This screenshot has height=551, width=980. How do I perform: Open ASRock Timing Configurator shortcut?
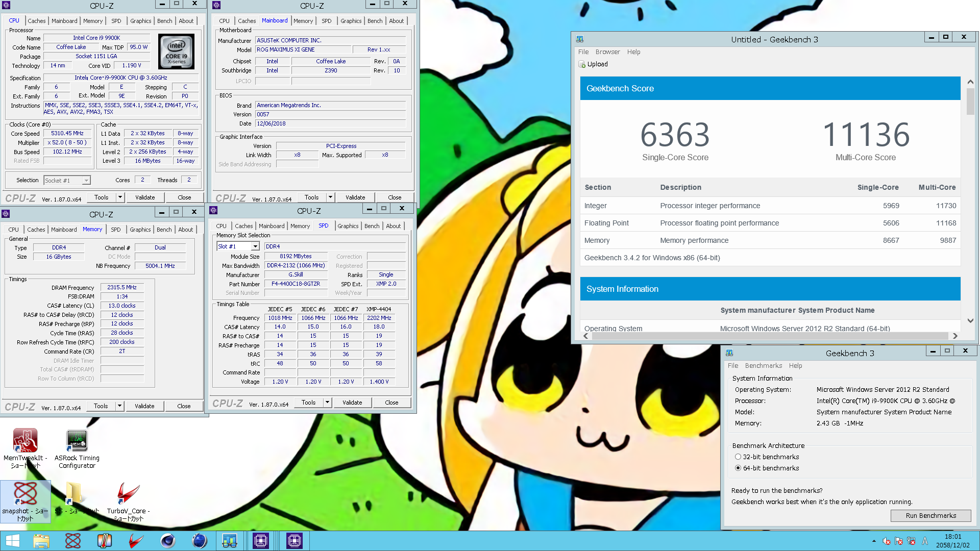tap(77, 448)
